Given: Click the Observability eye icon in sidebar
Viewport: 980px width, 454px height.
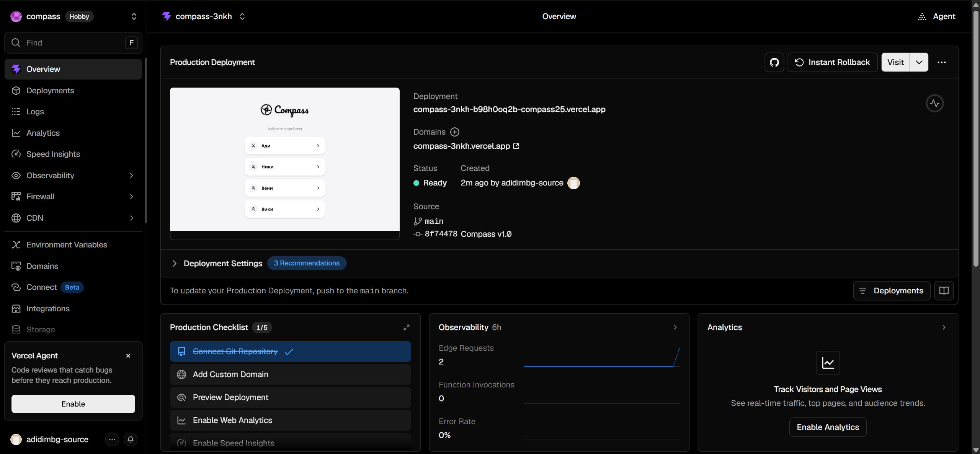Looking at the screenshot, I should (16, 176).
